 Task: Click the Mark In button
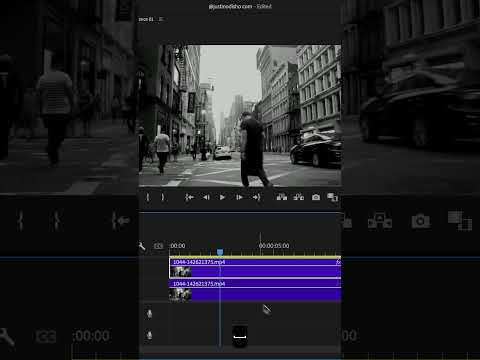coord(148,197)
